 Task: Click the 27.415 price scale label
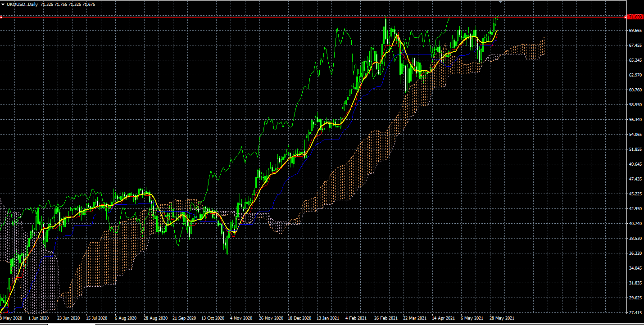pos(635,313)
